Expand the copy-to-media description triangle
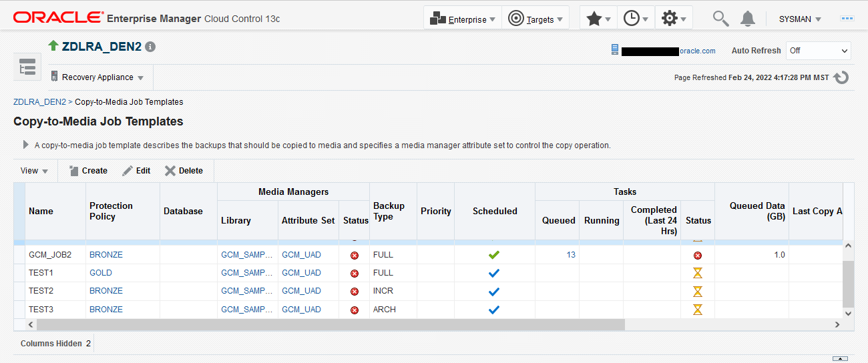This screenshot has height=363, width=868. click(25, 145)
